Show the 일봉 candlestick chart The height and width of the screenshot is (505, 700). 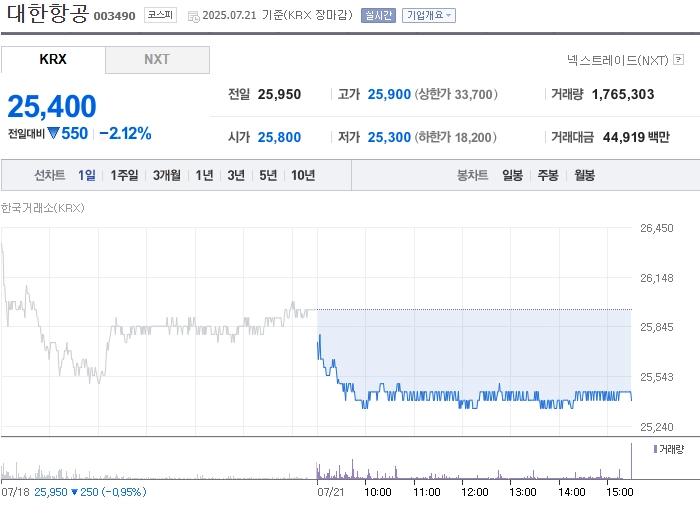coord(512,175)
